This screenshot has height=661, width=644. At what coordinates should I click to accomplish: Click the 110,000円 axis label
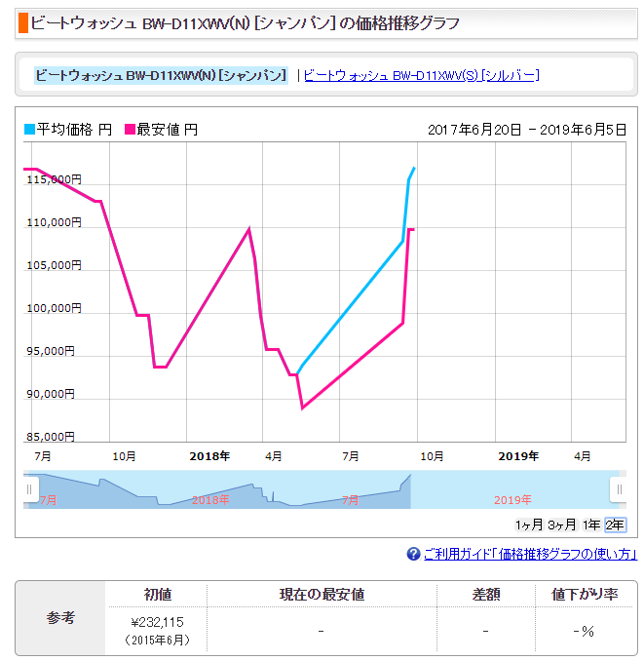[54, 222]
